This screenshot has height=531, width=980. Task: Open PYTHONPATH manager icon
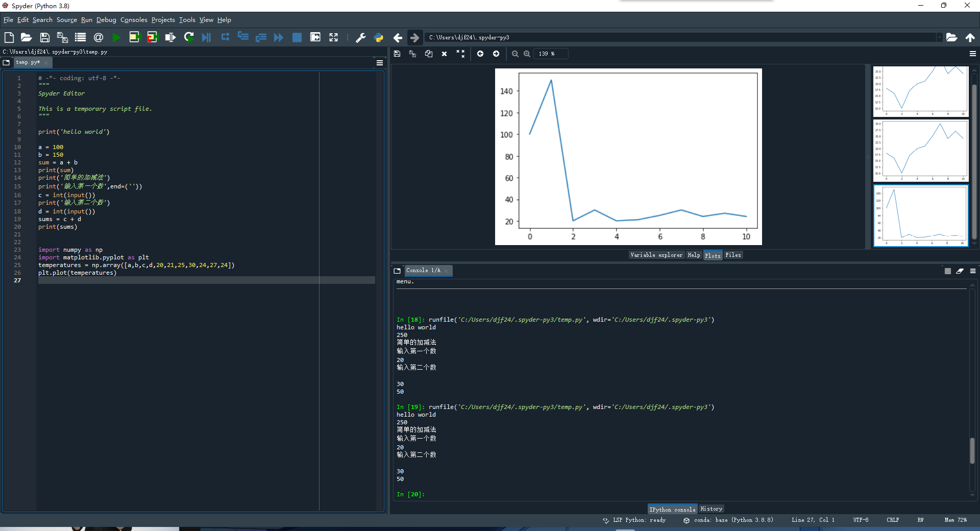(x=379, y=37)
